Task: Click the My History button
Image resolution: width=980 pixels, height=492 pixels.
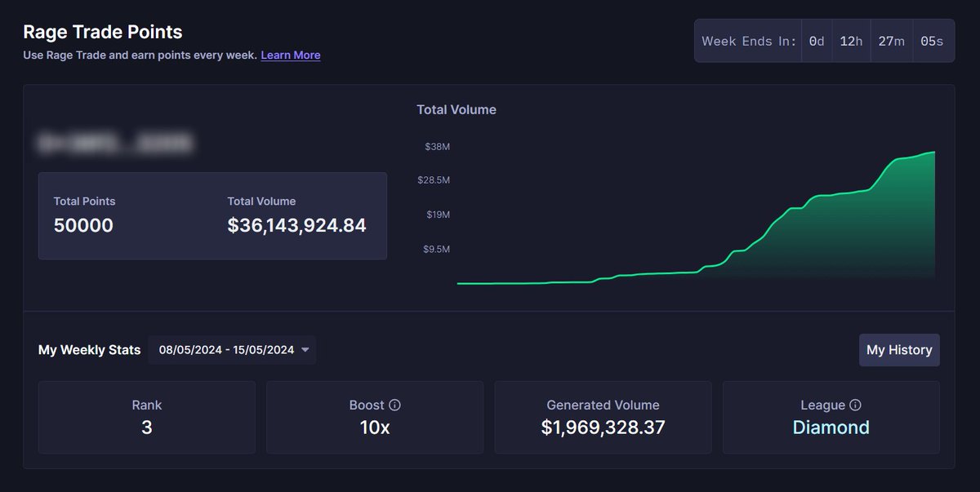Action: pos(899,349)
